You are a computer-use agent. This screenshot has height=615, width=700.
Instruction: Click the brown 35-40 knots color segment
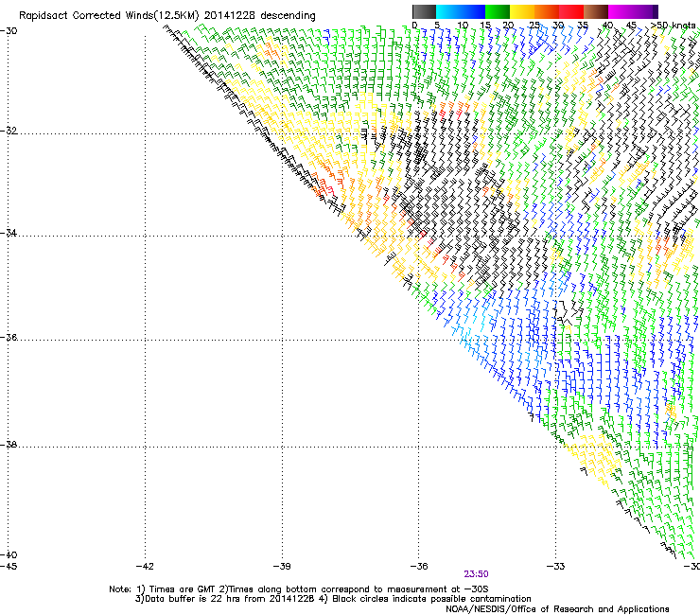coord(596,11)
